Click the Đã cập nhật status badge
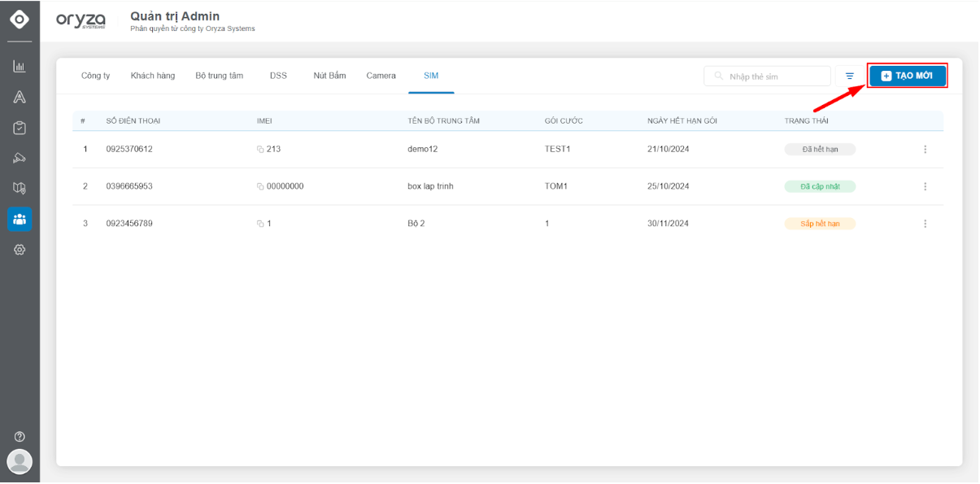Screen dimensions: 980x484 820,186
